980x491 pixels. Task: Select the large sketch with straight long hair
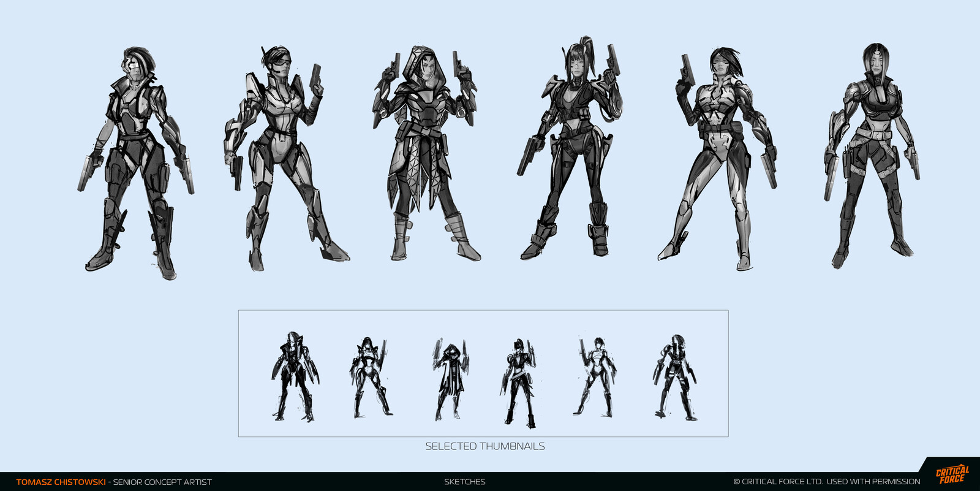(x=873, y=156)
